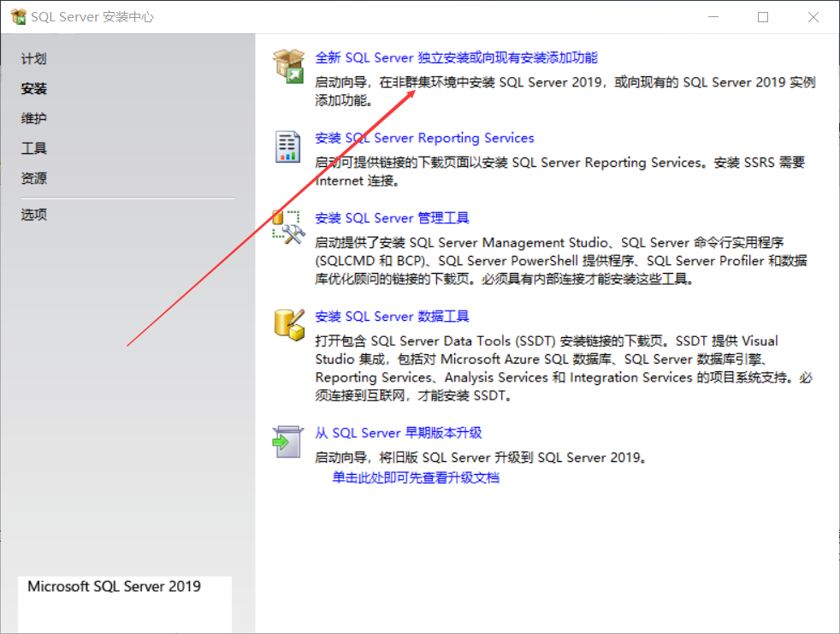Screen dimensions: 840x634
Task: Click the Reporting Services document icon
Action: coord(289,145)
